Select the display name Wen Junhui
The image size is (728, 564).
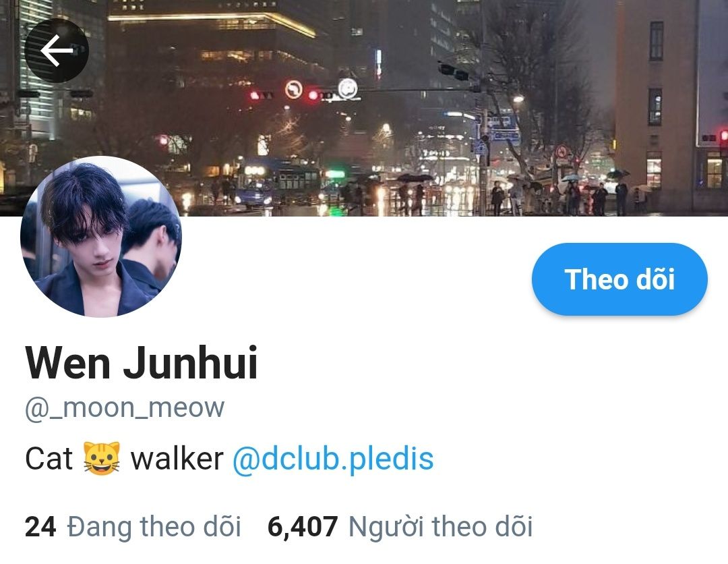click(141, 363)
